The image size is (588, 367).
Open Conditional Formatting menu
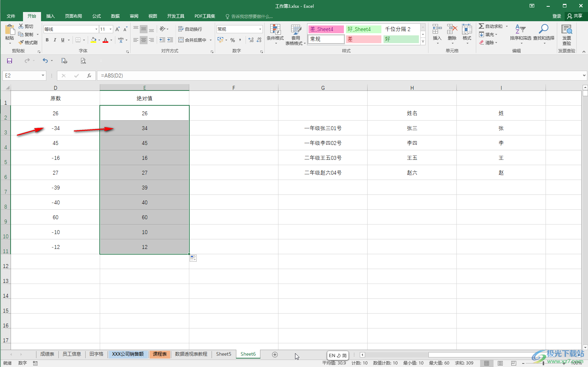click(275, 35)
